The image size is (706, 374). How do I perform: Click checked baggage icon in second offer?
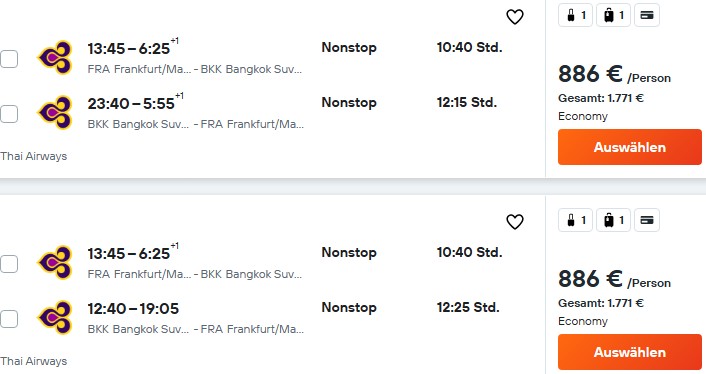(613, 220)
